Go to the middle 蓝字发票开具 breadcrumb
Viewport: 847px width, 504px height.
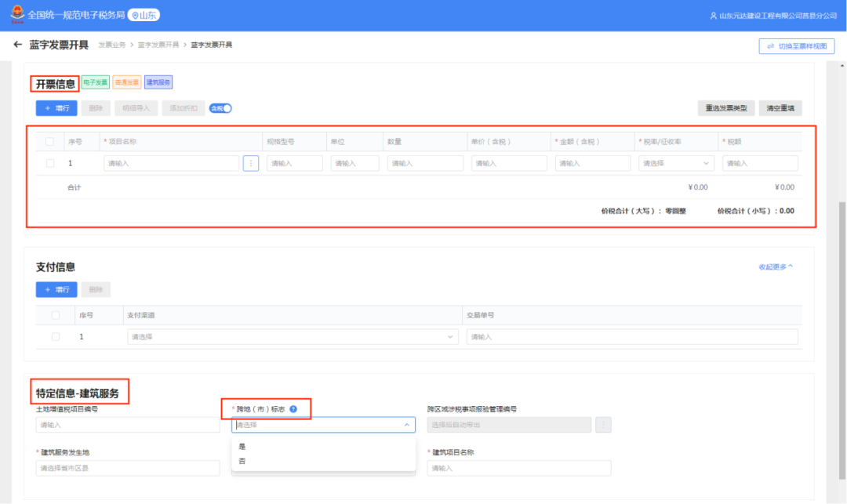(158, 45)
